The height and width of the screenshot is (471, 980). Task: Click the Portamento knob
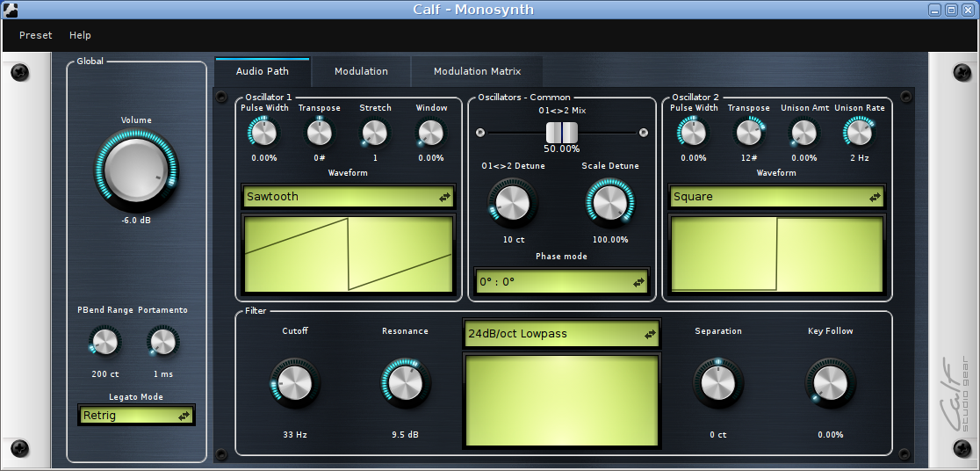162,342
